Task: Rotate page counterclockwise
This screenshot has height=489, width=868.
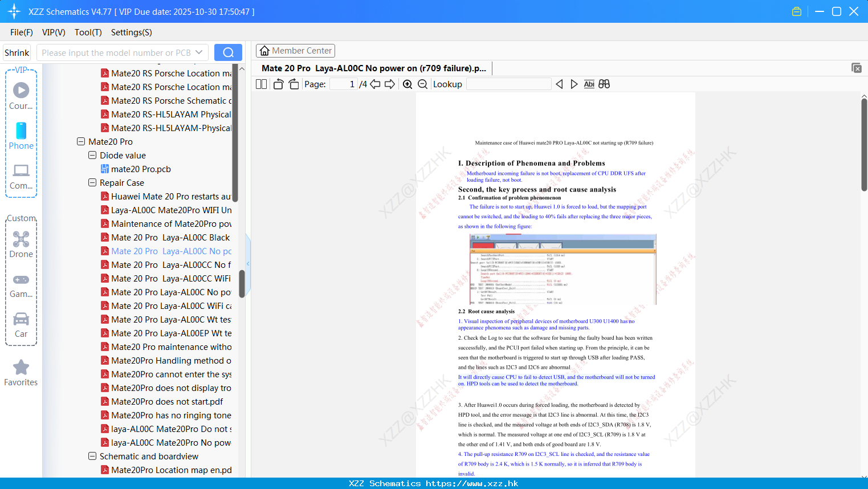Action: [x=278, y=84]
